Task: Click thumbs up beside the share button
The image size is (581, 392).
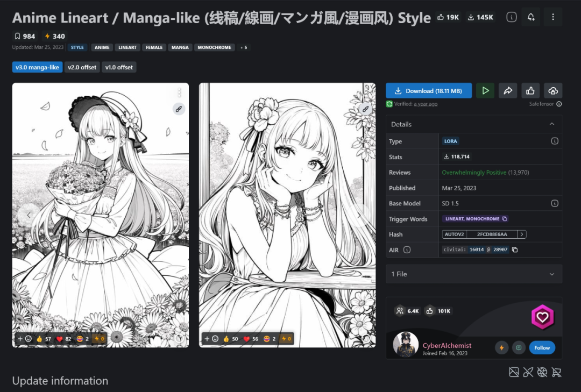Action: [x=530, y=91]
